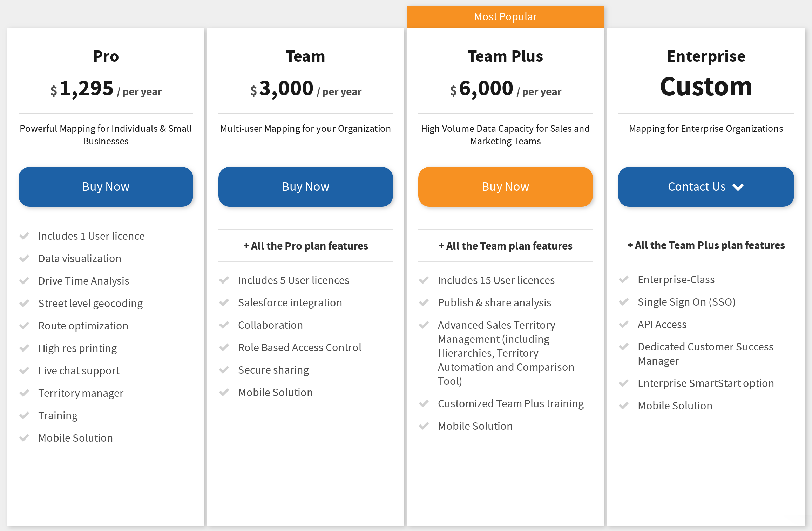Image resolution: width=812 pixels, height=531 pixels.
Task: Click the checkmark next to Salesforce integration
Action: click(224, 302)
